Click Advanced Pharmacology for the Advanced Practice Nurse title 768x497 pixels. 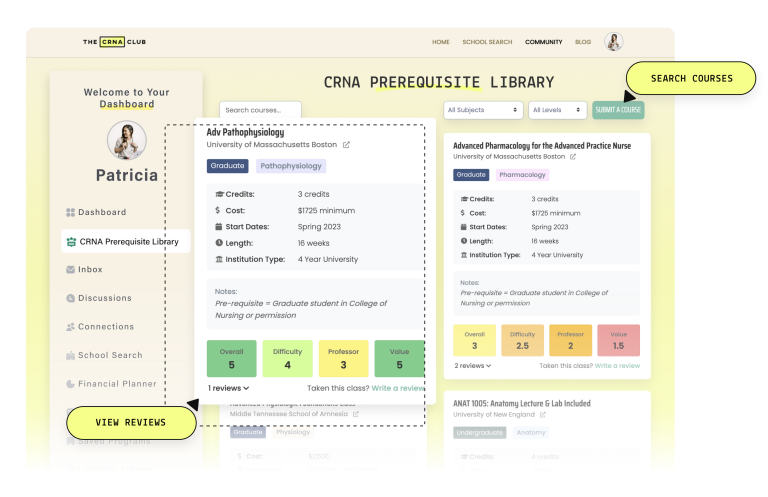click(542, 146)
